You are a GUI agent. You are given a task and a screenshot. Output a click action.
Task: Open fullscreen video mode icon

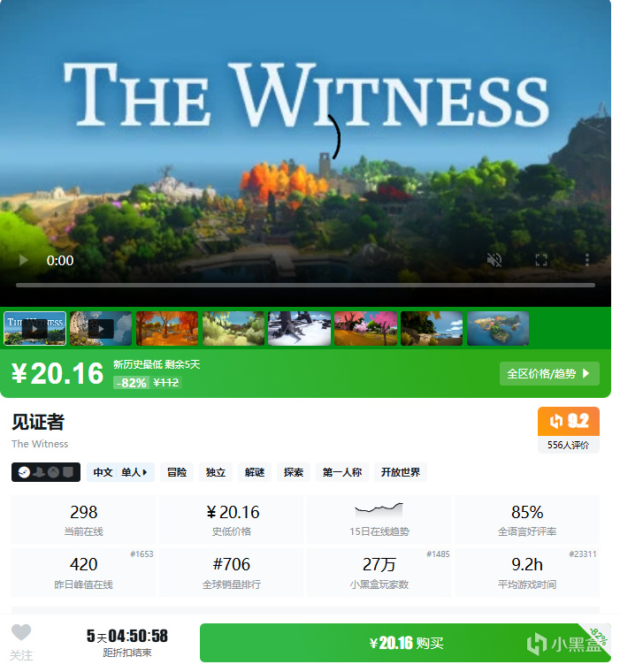(x=541, y=260)
